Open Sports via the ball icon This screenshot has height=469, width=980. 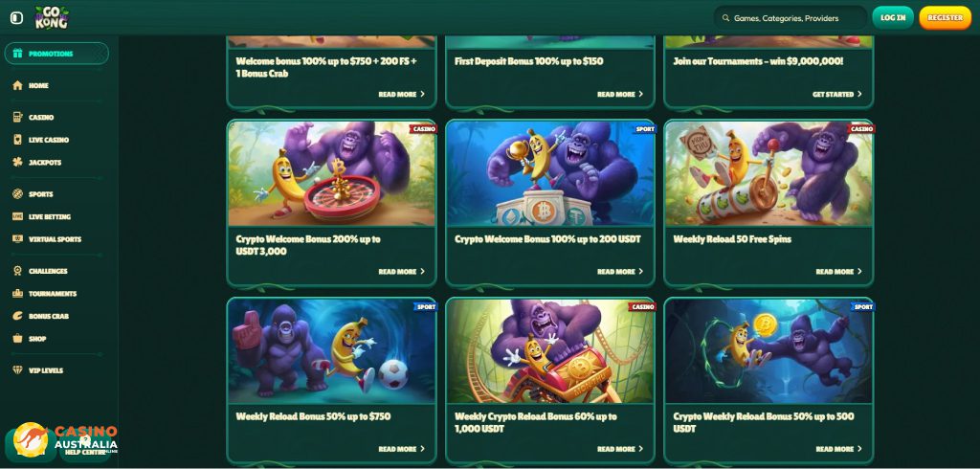(17, 194)
